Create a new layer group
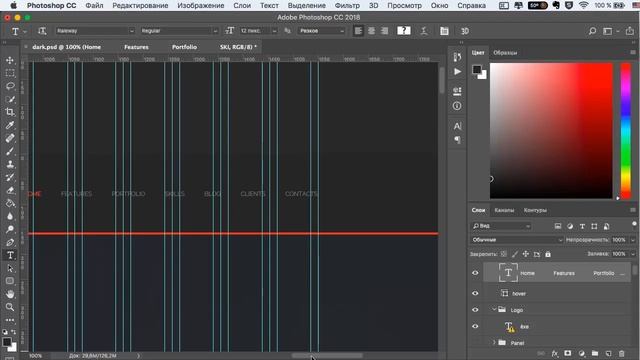The image size is (640, 360). click(595, 353)
